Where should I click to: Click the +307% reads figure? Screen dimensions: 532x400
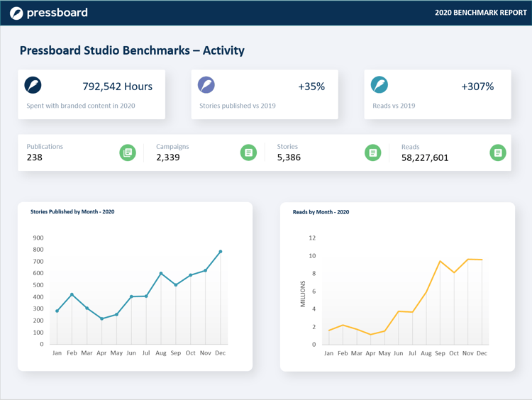(x=477, y=87)
